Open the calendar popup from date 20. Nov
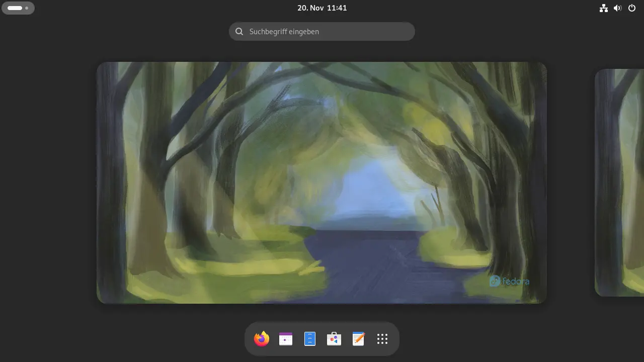 click(309, 8)
